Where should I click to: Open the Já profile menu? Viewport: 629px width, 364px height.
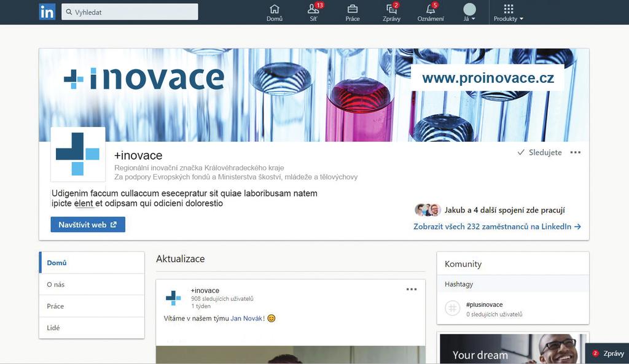click(469, 13)
